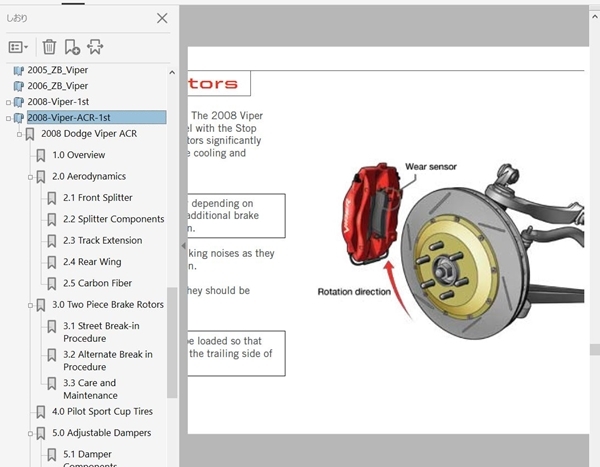
Task: Select the 2008-Viper-1st bookmark
Action: point(58,102)
